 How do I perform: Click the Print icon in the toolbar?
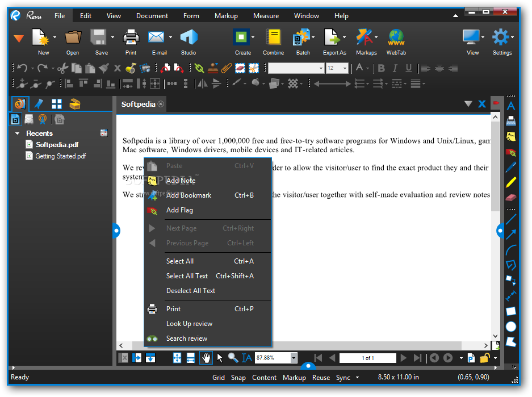pyautogui.click(x=131, y=37)
